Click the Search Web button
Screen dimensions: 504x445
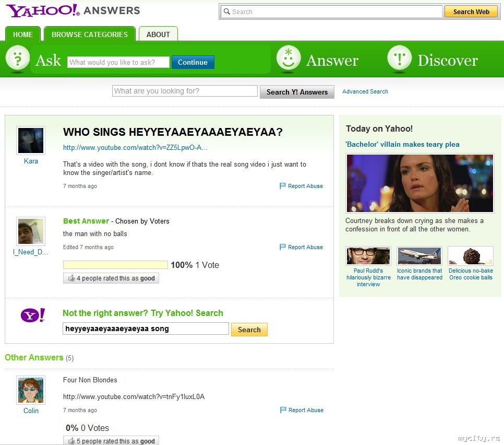471,11
